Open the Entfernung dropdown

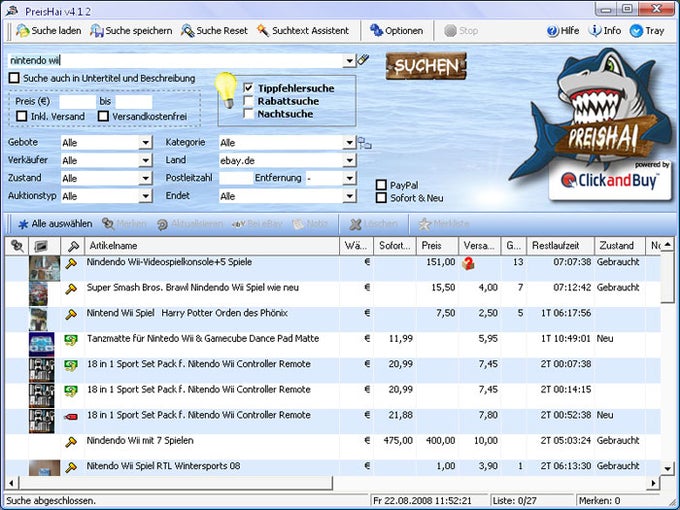(x=349, y=178)
